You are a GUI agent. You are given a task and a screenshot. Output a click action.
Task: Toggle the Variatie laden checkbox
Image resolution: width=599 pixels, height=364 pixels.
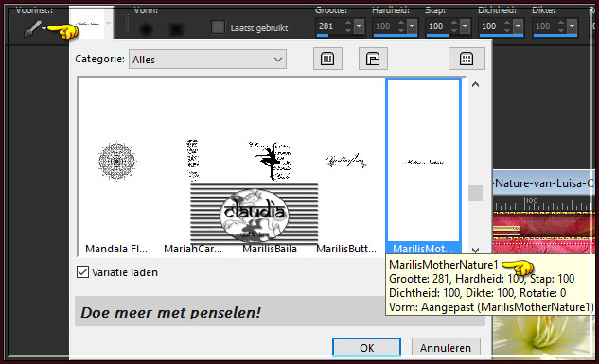point(82,272)
